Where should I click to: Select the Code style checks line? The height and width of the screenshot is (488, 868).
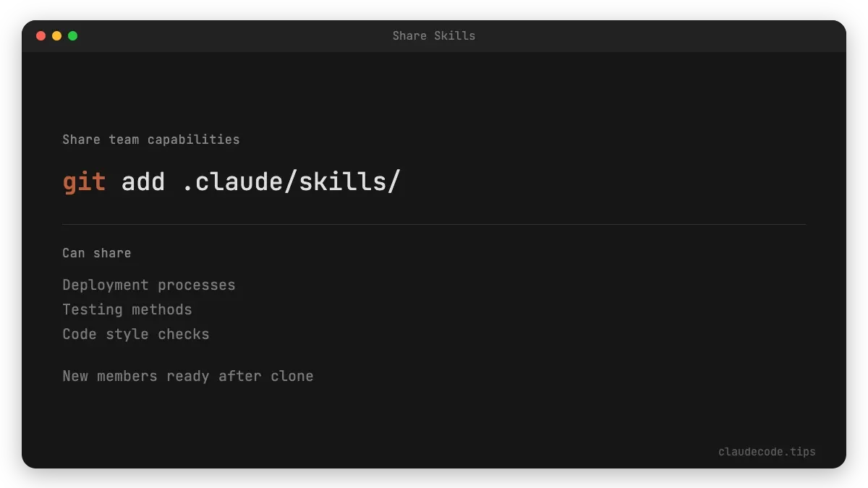click(136, 334)
